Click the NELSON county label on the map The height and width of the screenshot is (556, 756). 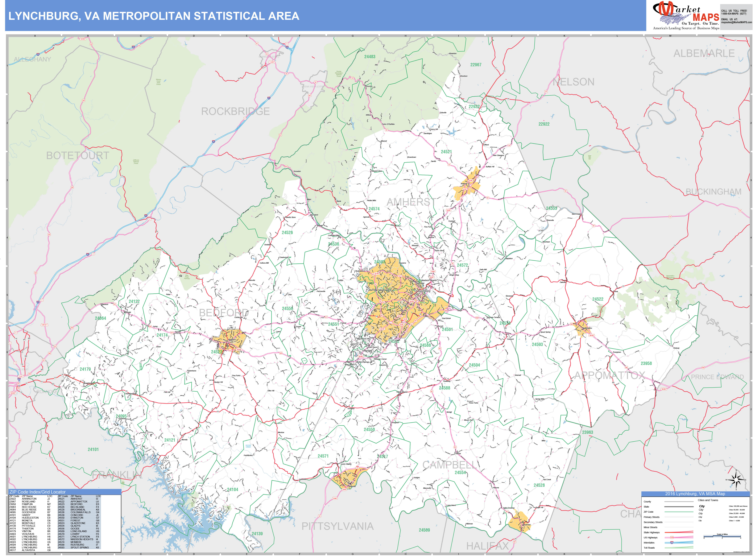574,82
